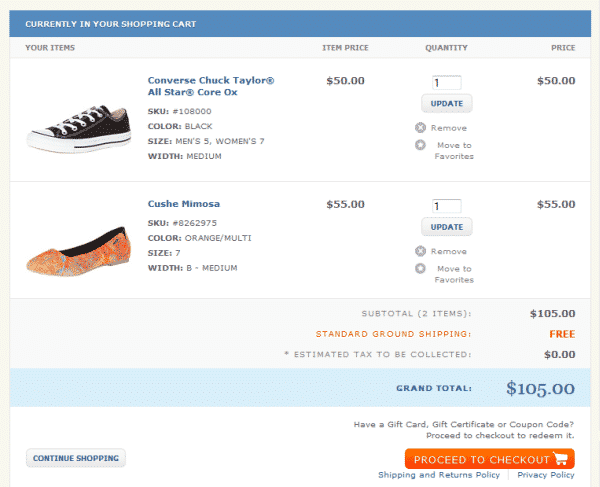The width and height of the screenshot is (600, 487).
Task: Click the Remove icon for Converse shoes
Action: point(420,128)
